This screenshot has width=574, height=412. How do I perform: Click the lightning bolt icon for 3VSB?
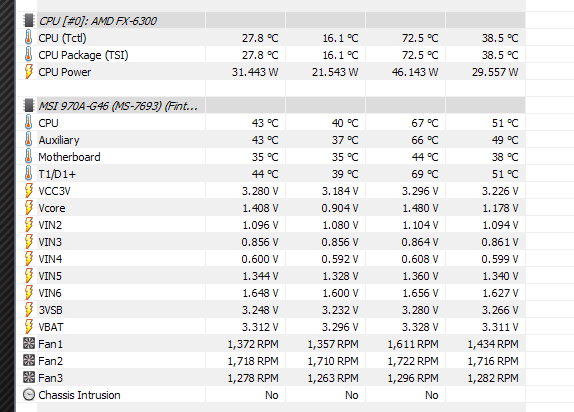29,310
